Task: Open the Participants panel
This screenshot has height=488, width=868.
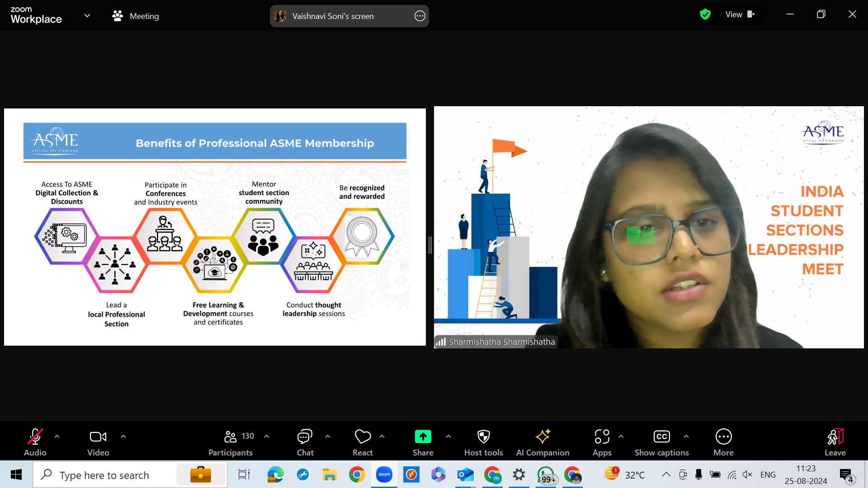Action: click(x=231, y=442)
